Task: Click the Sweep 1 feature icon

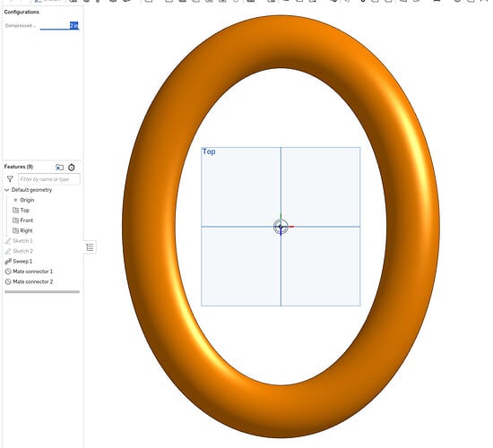Action: pyautogui.click(x=8, y=262)
